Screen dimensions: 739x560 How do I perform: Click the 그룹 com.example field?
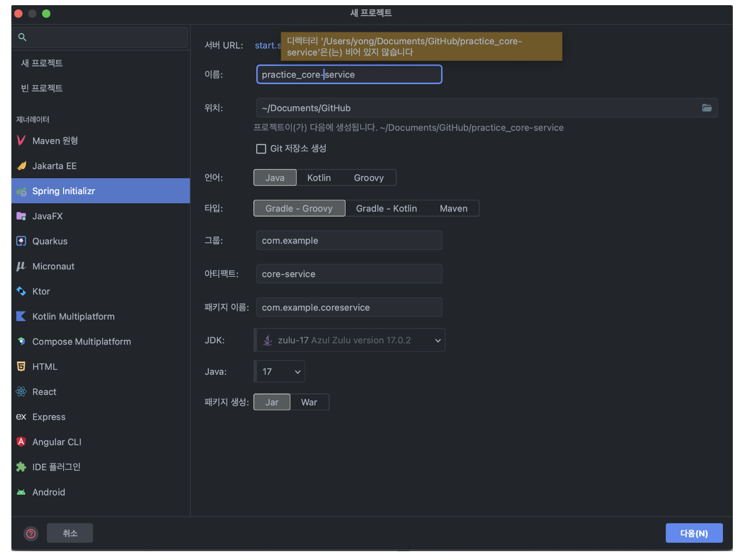(349, 240)
